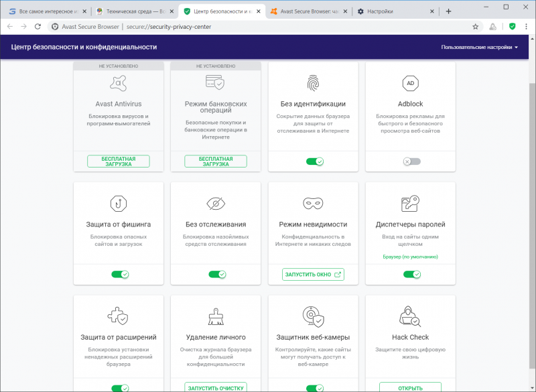Open a new tab with plus

click(448, 11)
